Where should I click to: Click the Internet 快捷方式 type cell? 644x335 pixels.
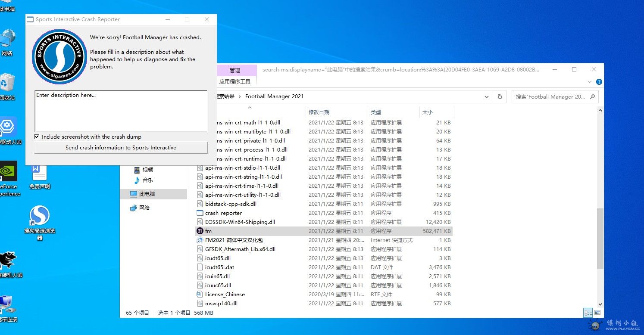391,240
